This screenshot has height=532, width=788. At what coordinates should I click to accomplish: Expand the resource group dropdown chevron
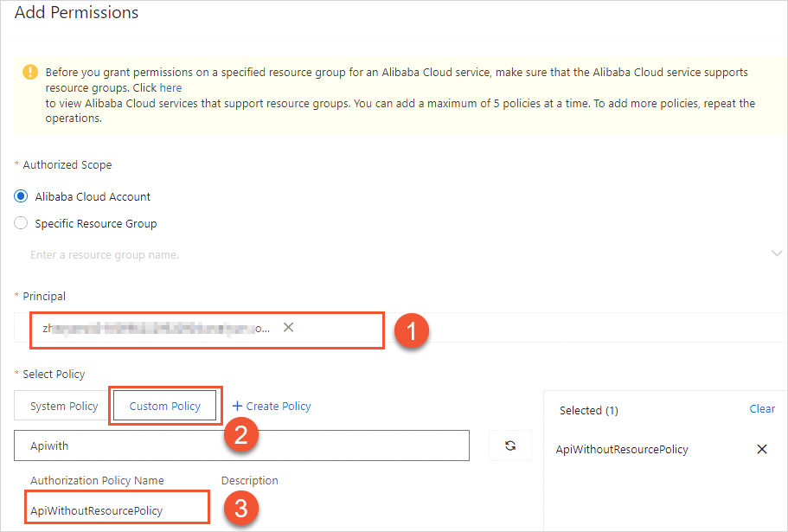tap(774, 253)
